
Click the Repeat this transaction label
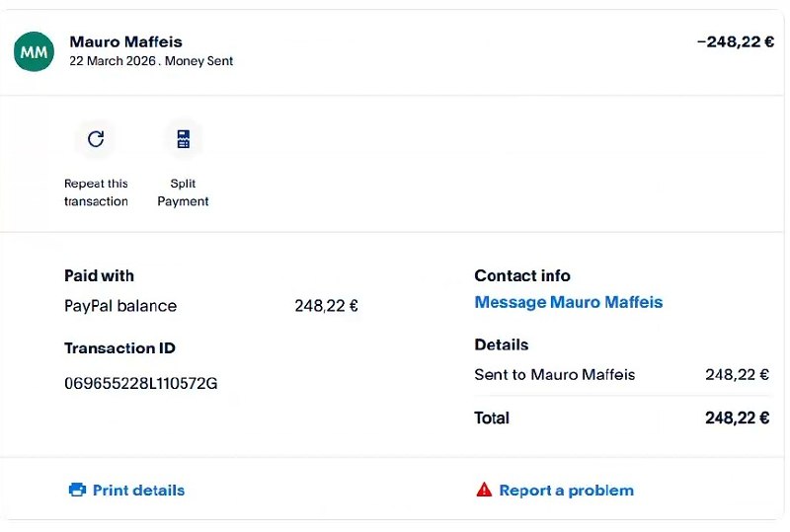96,192
